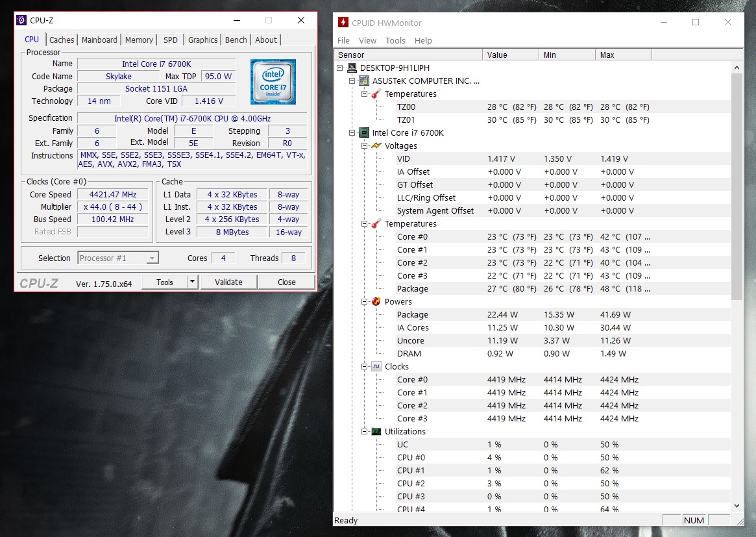Open HWMonitor View menu
This screenshot has width=756, height=537.
(367, 40)
